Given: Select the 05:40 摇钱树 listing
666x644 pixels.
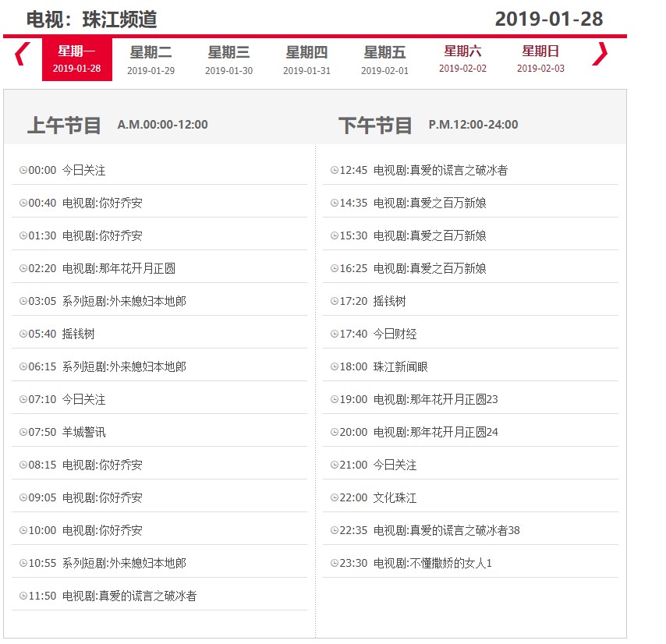Looking at the screenshot, I should 159,334.
